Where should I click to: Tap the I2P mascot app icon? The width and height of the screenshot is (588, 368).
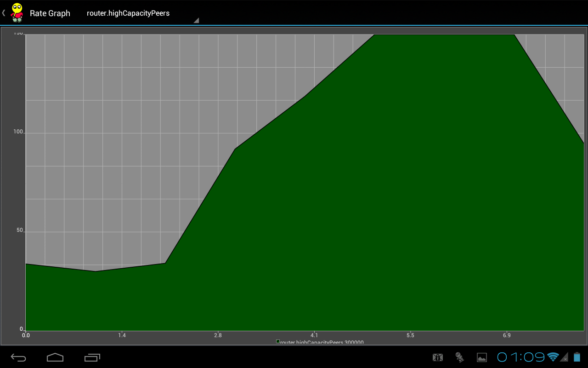click(x=17, y=13)
